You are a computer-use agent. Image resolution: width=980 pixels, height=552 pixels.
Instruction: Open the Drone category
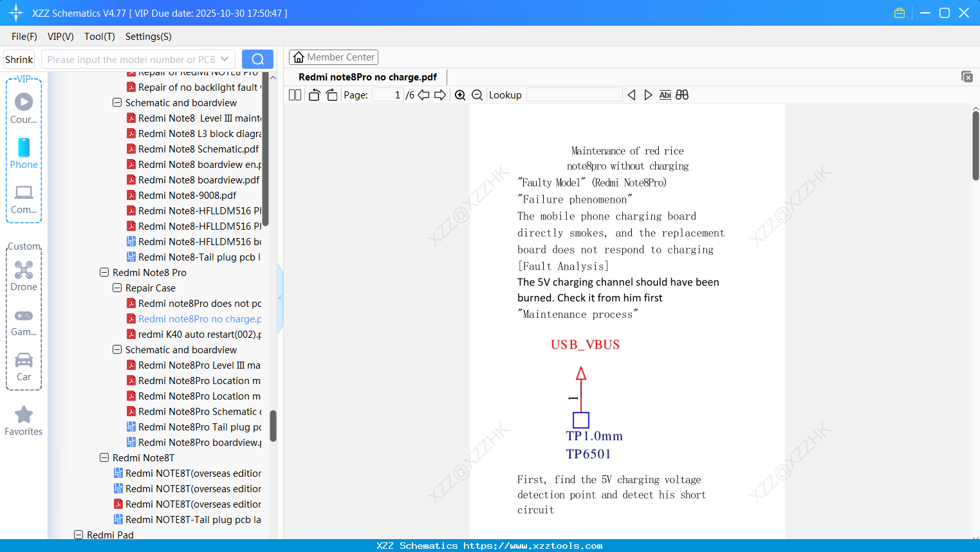(x=24, y=276)
